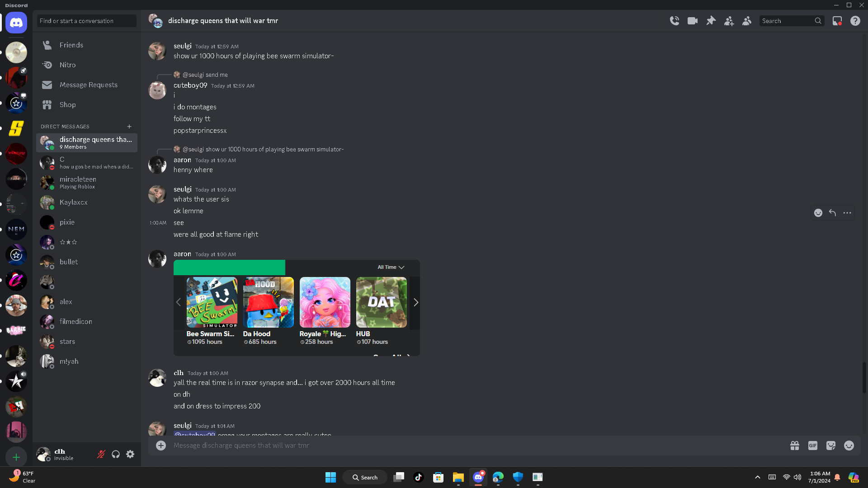Open the GIF picker

[813, 446]
